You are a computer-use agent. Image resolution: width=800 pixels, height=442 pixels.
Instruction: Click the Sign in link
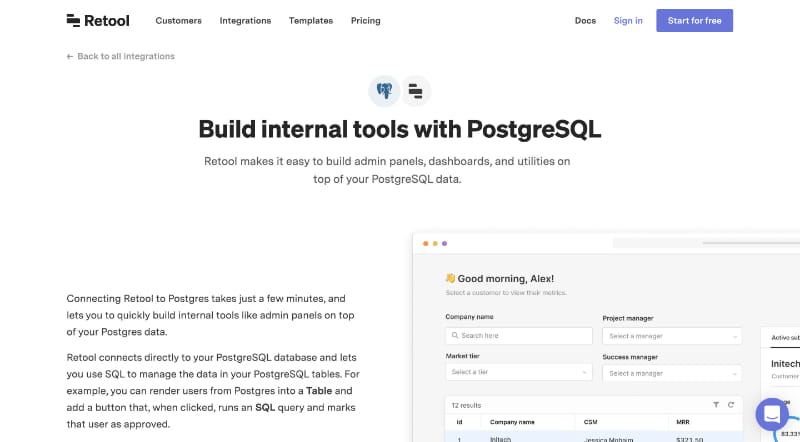coord(628,21)
